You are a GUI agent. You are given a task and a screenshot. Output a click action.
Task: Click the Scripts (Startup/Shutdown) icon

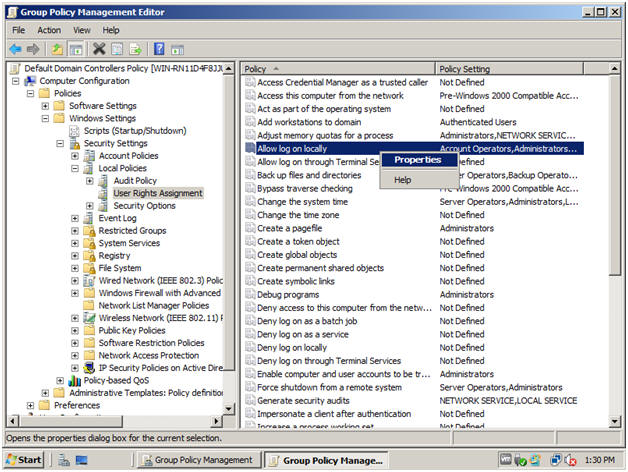click(x=74, y=131)
